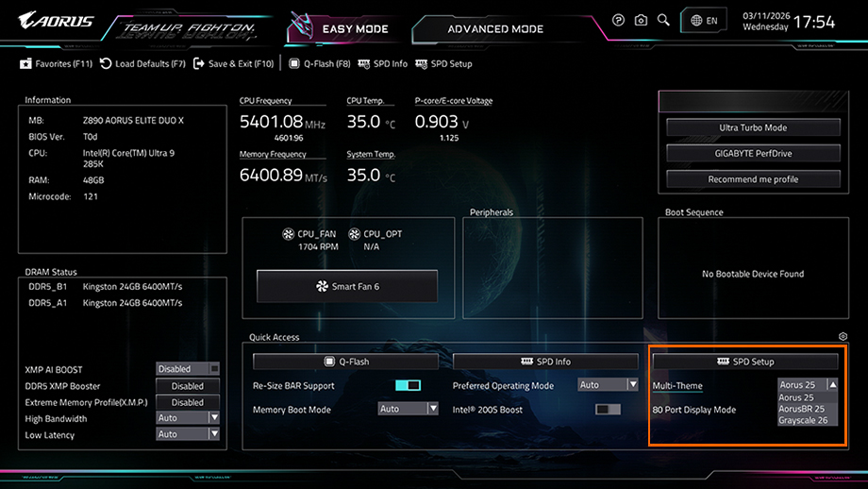Expand the High Bandwidth dropdown
868x489 pixels.
coord(188,418)
